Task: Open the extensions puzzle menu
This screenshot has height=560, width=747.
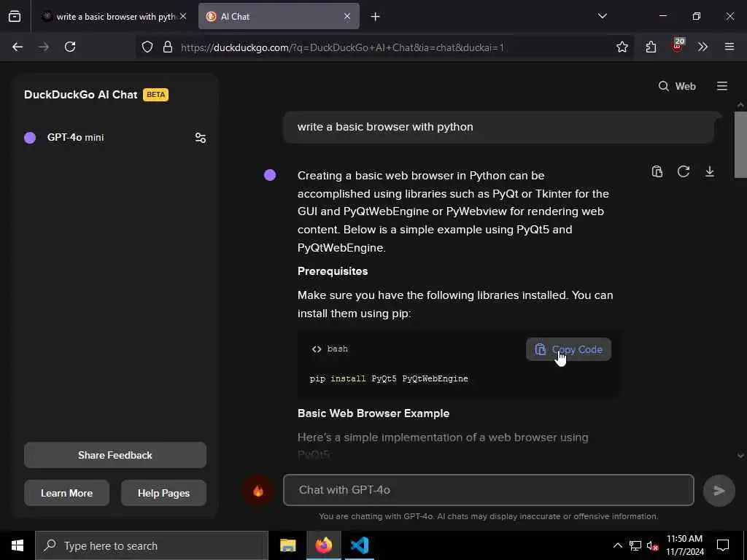Action: [651, 47]
